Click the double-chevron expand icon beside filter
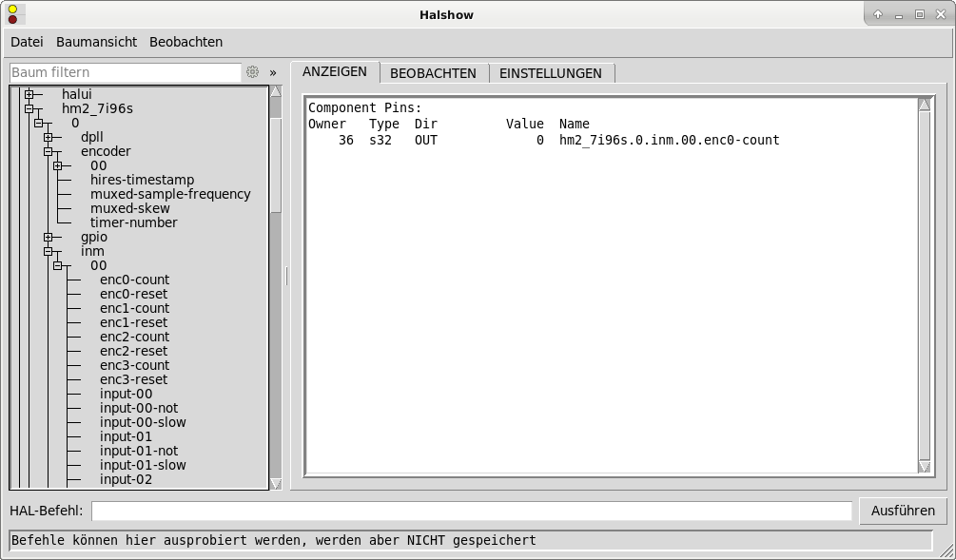Viewport: 956px width, 560px height. click(273, 72)
